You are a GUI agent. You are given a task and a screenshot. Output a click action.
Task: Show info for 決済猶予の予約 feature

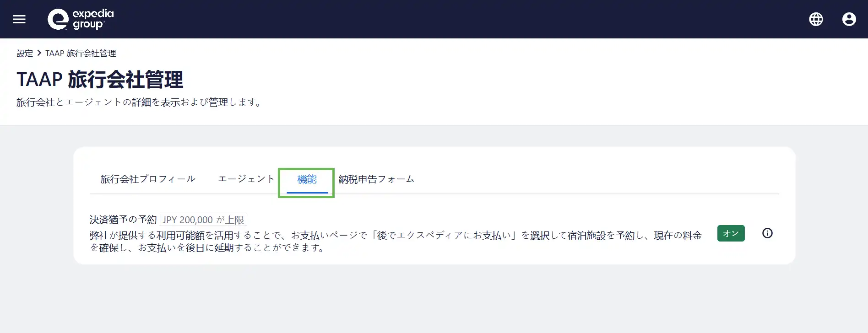pyautogui.click(x=767, y=233)
